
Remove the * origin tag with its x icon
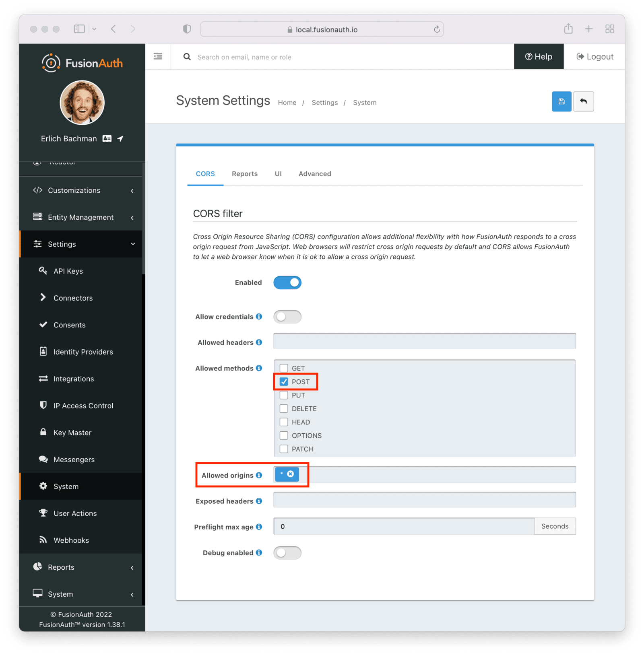[x=290, y=474]
